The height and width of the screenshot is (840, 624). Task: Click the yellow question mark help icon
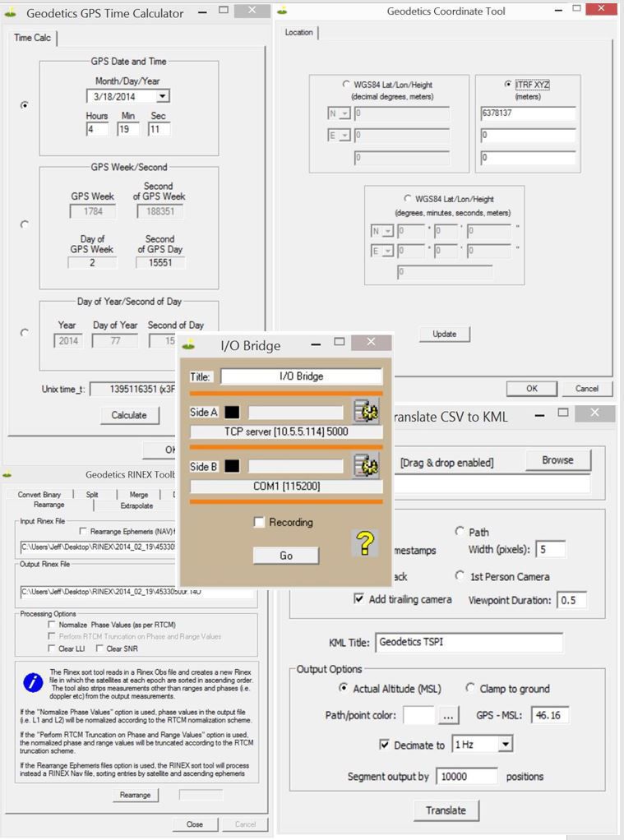click(364, 543)
